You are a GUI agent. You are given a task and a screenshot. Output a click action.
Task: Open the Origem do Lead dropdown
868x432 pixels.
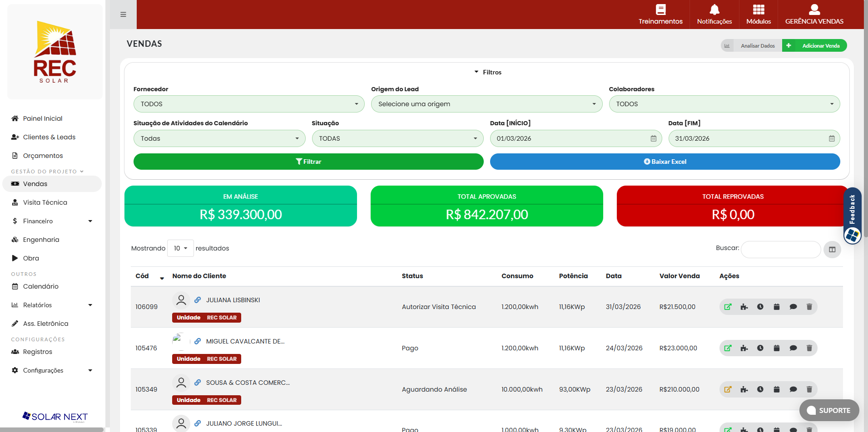point(486,104)
